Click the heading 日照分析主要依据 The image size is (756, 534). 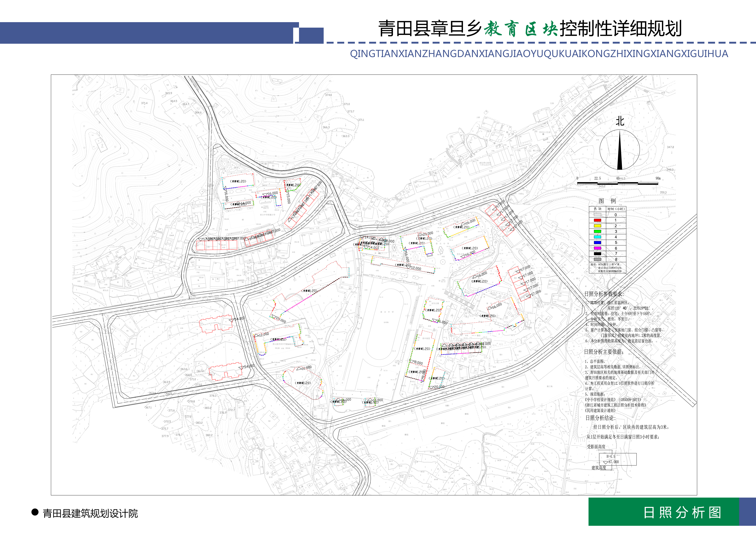click(604, 352)
